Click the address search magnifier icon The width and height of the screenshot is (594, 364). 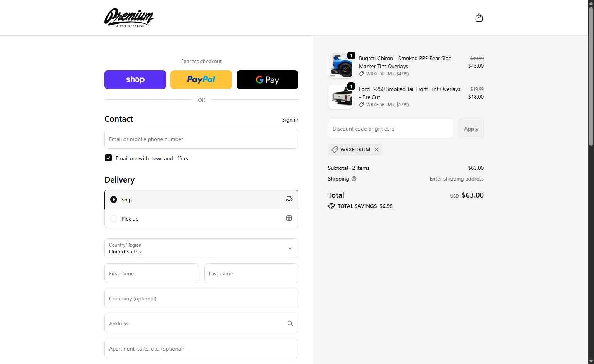[290, 324]
